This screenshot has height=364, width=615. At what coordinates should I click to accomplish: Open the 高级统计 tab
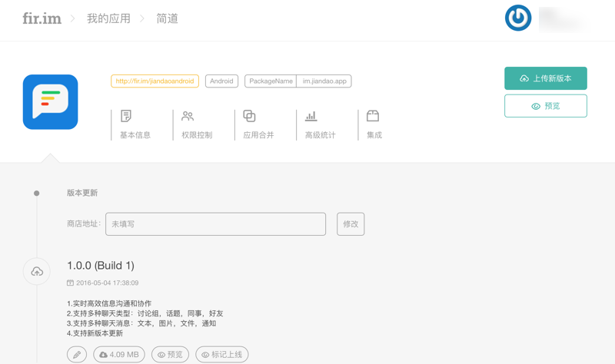320,125
